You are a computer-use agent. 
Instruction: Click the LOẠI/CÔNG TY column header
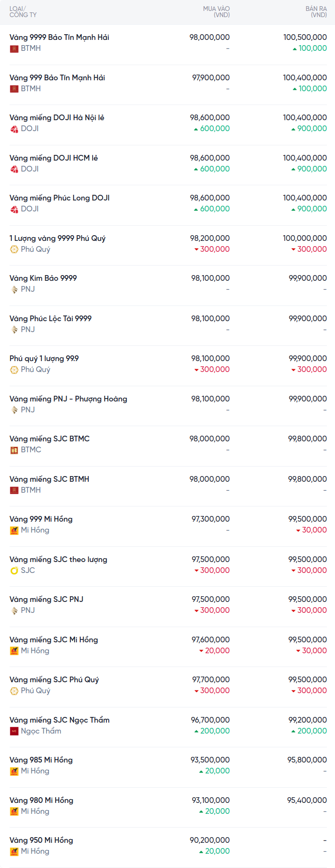point(23,12)
